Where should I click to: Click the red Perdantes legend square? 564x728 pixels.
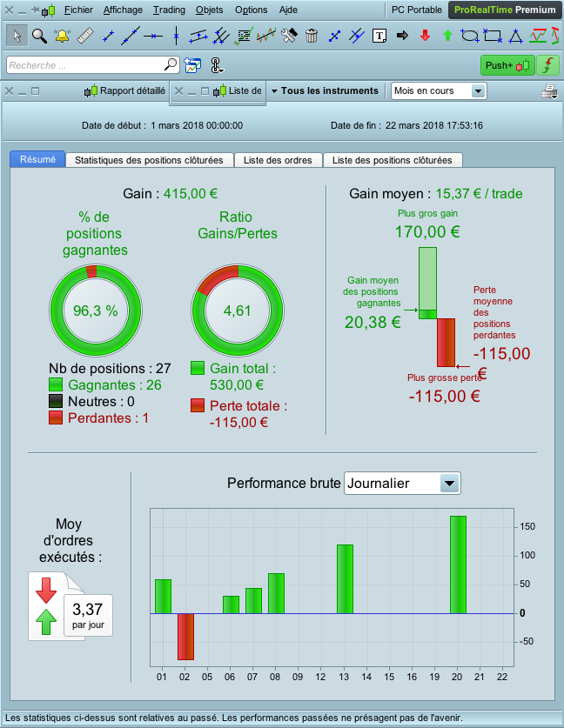(x=56, y=417)
